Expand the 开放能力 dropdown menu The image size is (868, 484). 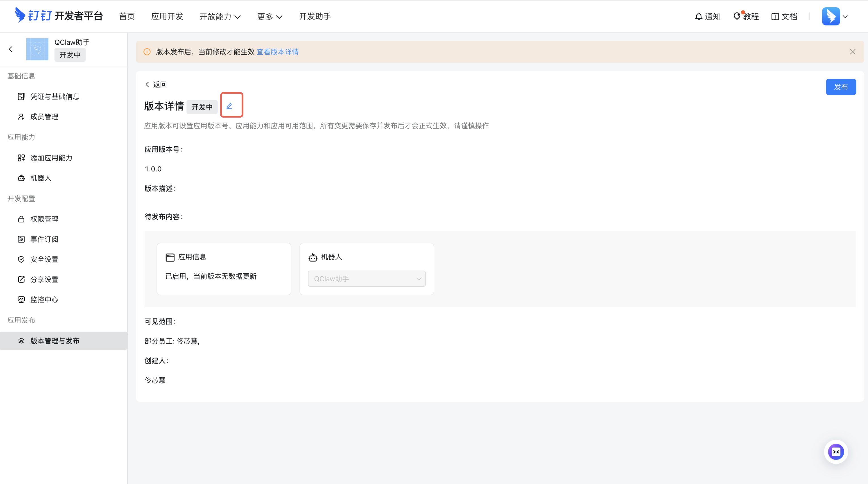220,16
